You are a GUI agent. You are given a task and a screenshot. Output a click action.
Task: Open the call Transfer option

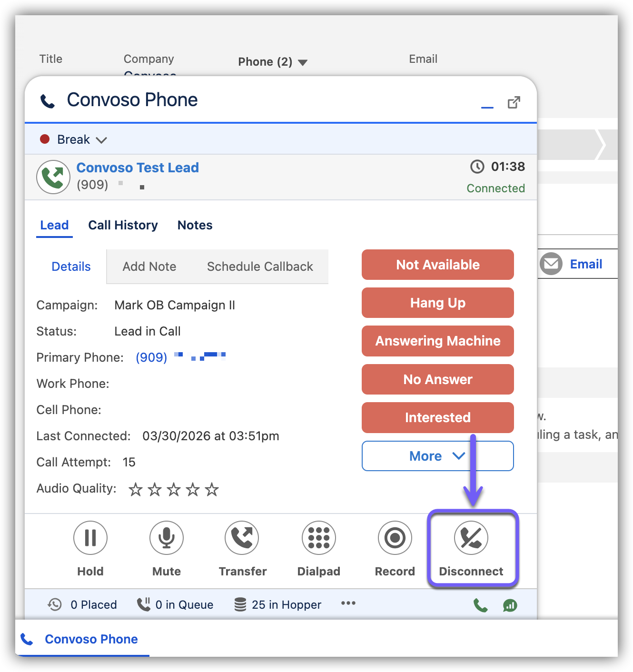click(x=242, y=538)
